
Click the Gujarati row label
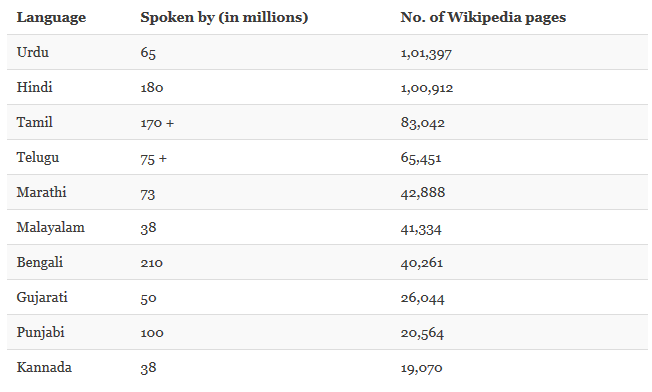point(42,298)
